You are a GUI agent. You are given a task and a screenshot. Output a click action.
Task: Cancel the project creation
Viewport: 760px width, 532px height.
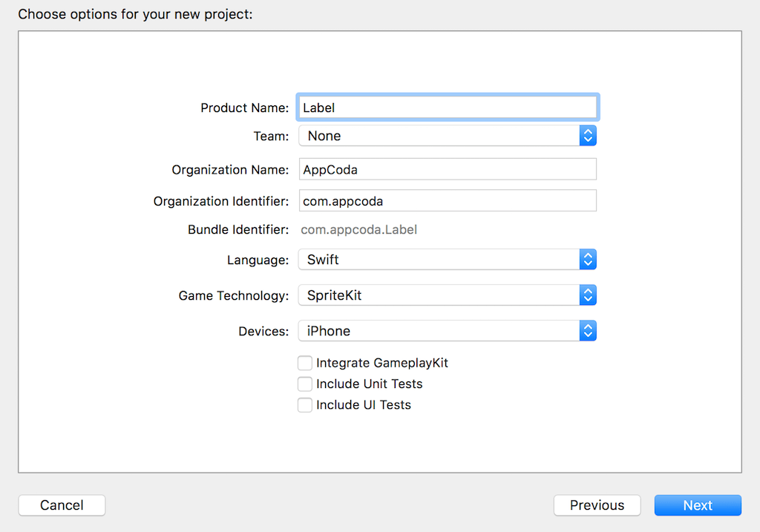[x=62, y=505]
